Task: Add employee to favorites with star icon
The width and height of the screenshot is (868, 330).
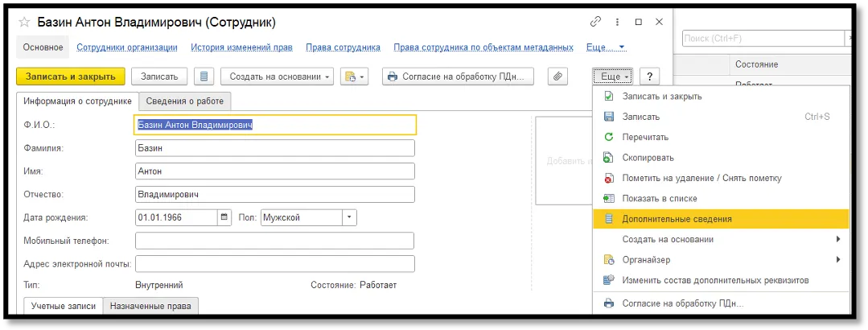Action: pos(24,23)
